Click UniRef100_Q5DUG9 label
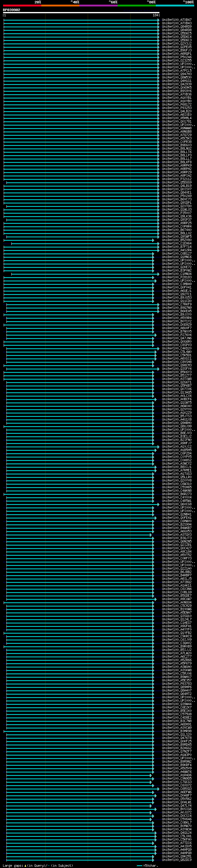197x868 pixels. coord(176,183)
